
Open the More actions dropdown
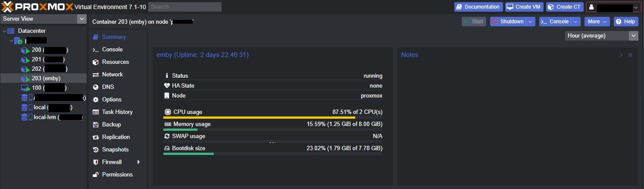597,22
